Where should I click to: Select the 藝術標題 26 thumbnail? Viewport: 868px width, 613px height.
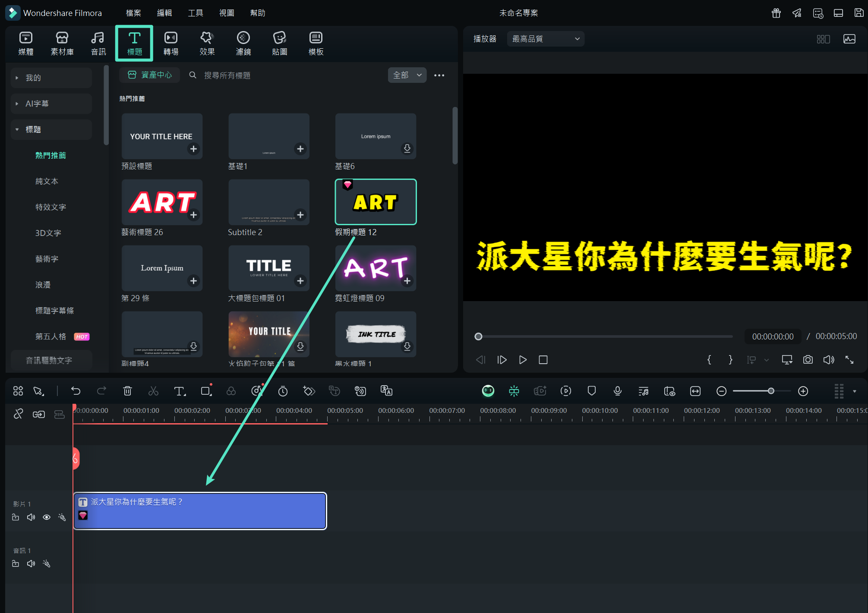(162, 202)
